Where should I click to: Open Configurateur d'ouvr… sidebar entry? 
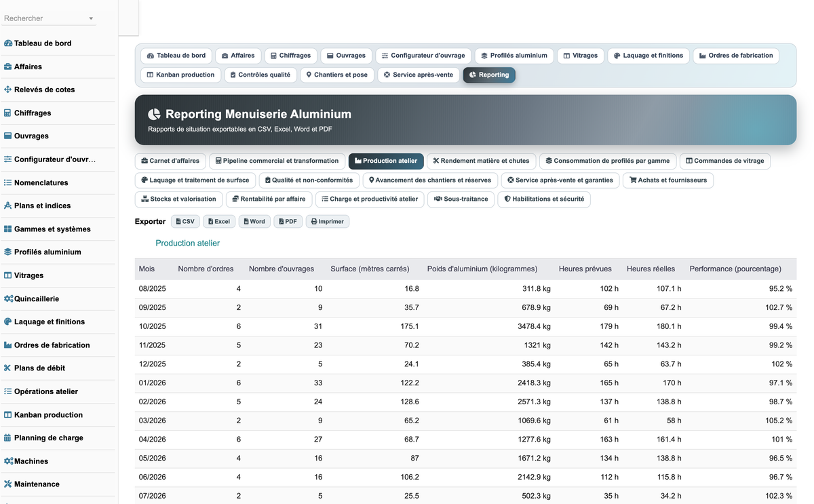(58, 159)
